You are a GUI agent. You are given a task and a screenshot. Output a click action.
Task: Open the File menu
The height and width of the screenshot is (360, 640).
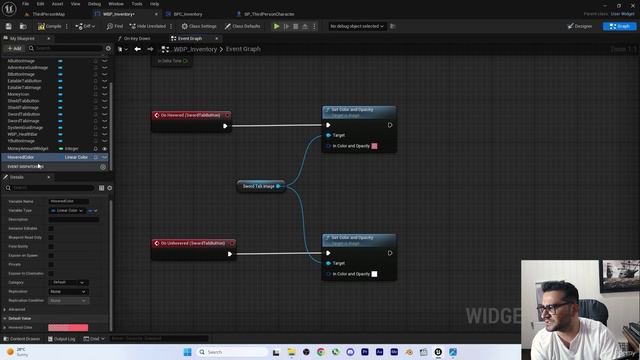[25, 4]
